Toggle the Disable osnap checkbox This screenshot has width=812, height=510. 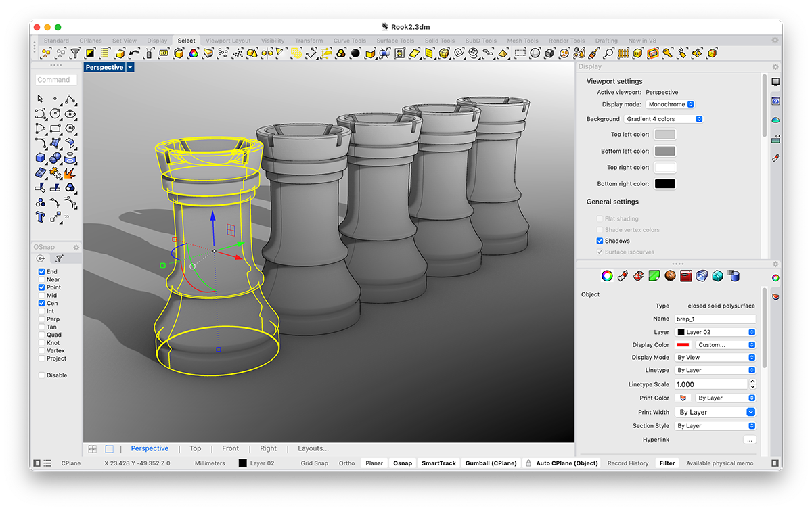coord(42,375)
